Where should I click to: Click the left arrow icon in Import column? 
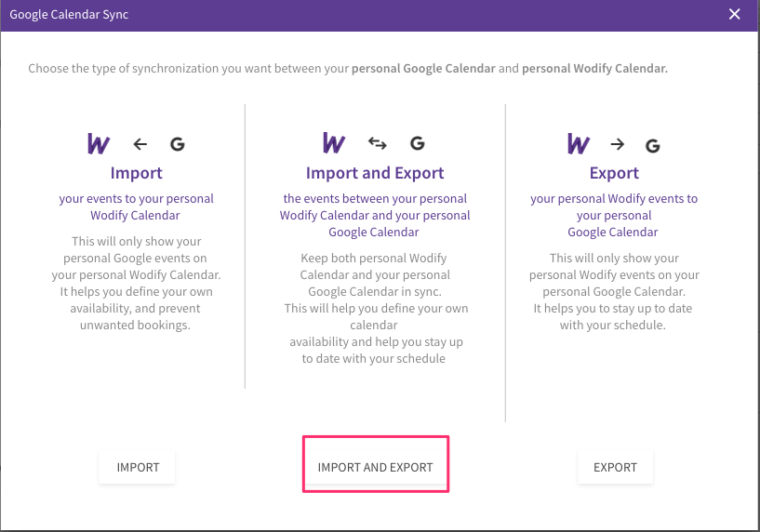click(x=140, y=144)
